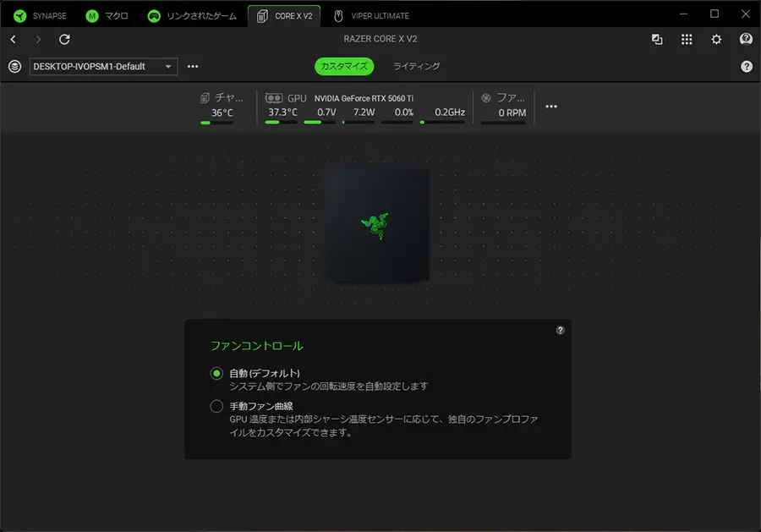Switch to the マクロ tab
This screenshot has width=761, height=532.
pos(107,15)
